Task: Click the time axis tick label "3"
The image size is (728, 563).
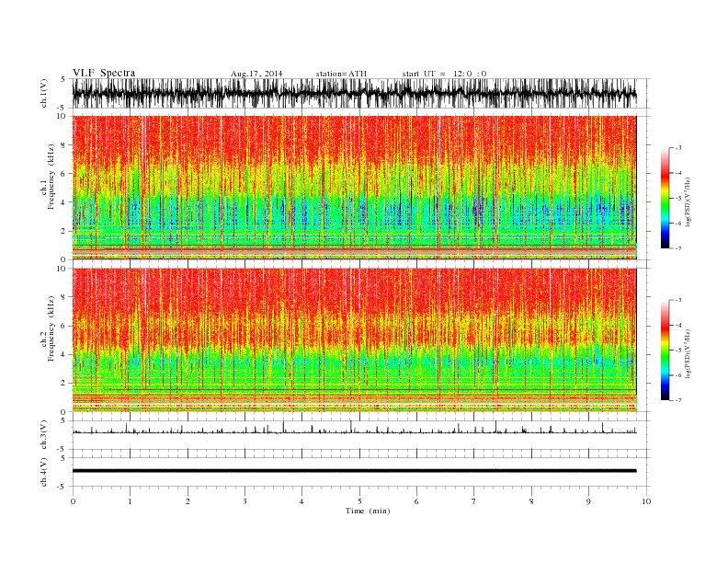Action: 245,501
